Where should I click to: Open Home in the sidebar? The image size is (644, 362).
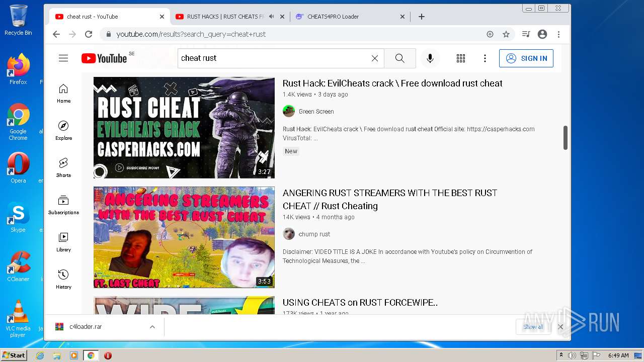[63, 94]
